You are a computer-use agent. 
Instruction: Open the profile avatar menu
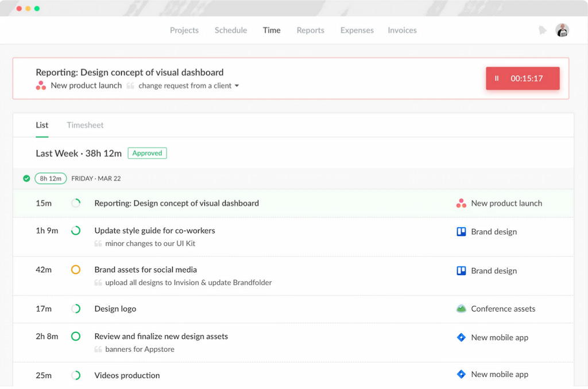[562, 30]
